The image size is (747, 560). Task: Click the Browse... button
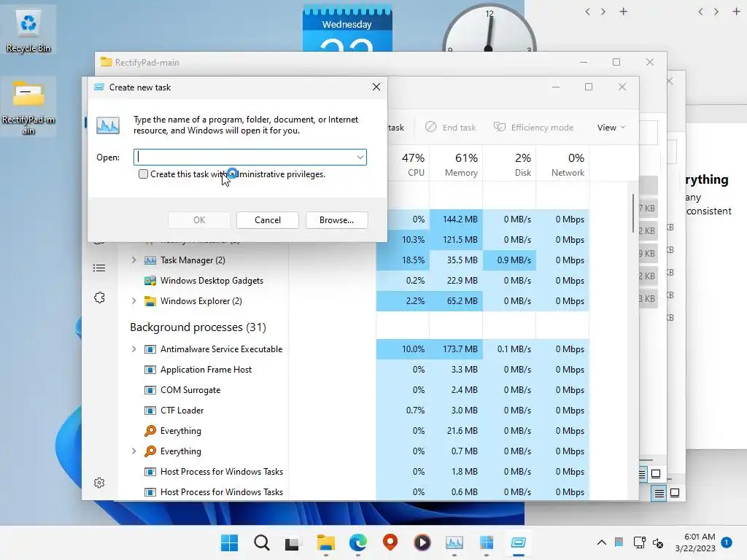pos(336,220)
